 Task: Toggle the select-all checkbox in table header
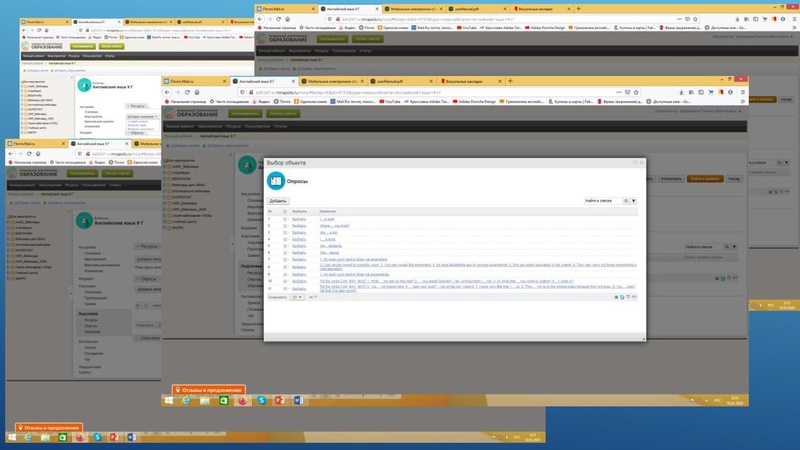(285, 211)
